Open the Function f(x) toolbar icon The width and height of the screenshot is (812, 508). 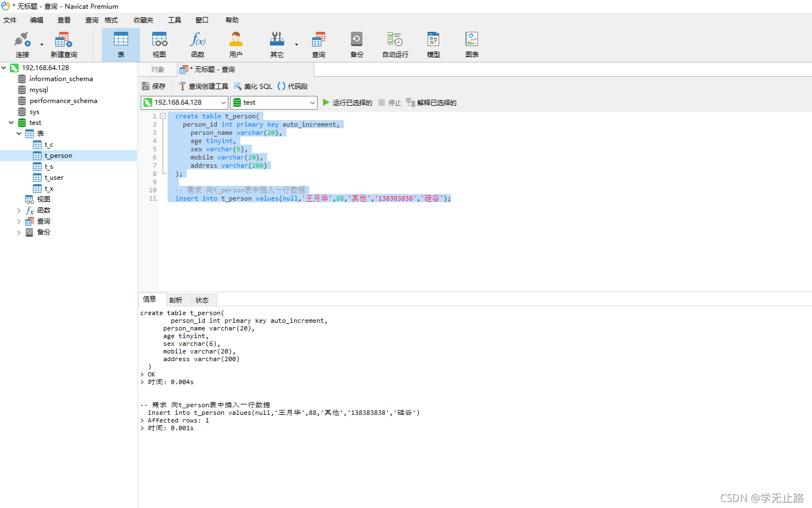point(198,44)
